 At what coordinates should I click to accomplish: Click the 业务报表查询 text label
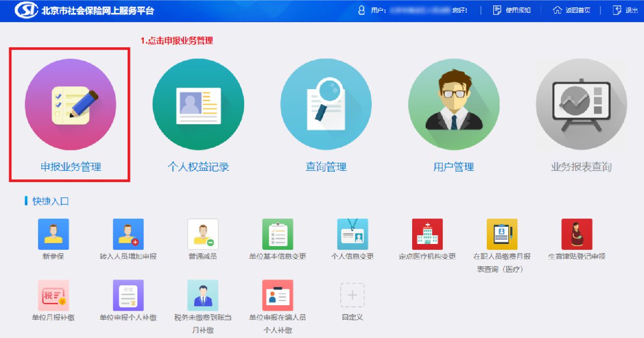(x=581, y=167)
